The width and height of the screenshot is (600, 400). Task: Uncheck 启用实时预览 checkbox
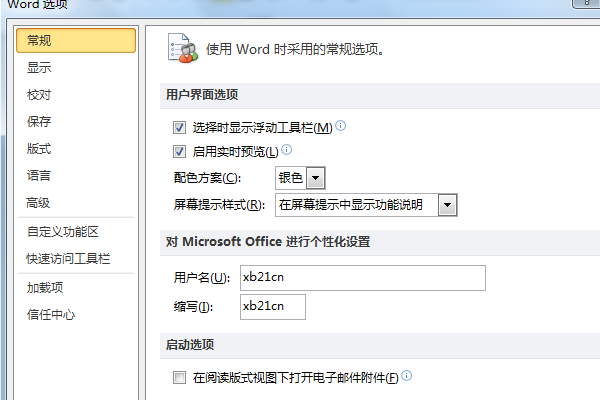(x=179, y=152)
